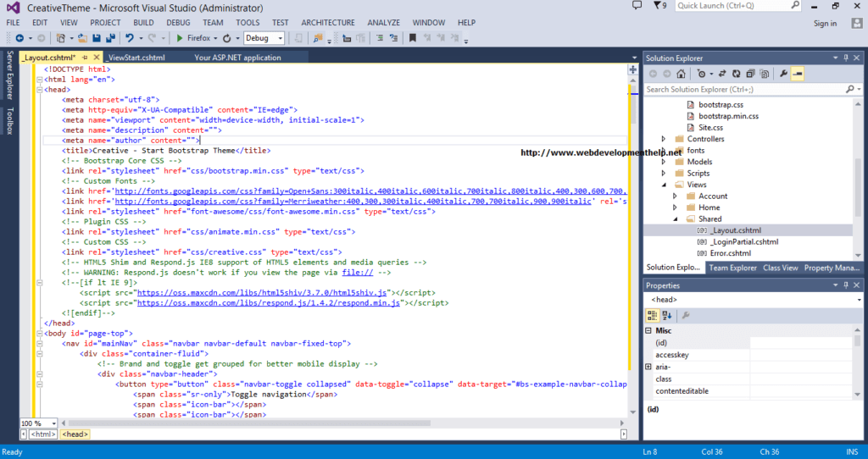Image resolution: width=868 pixels, height=459 pixels.
Task: Click Pending Changes Filter clock icon
Action: coord(701,74)
